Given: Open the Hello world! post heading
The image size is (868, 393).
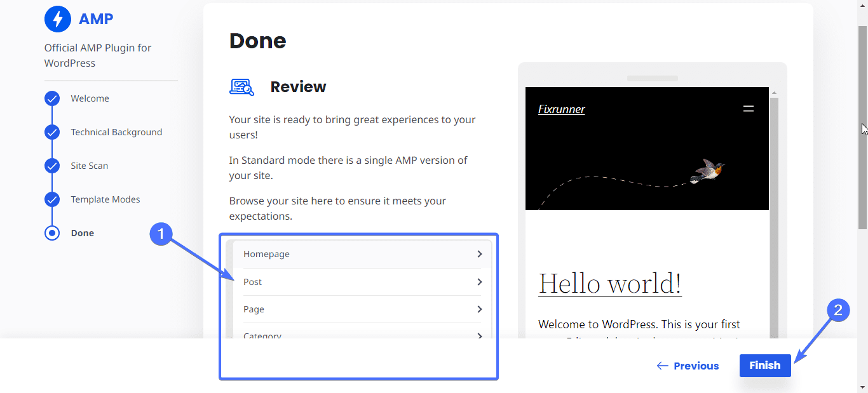Looking at the screenshot, I should [x=610, y=283].
